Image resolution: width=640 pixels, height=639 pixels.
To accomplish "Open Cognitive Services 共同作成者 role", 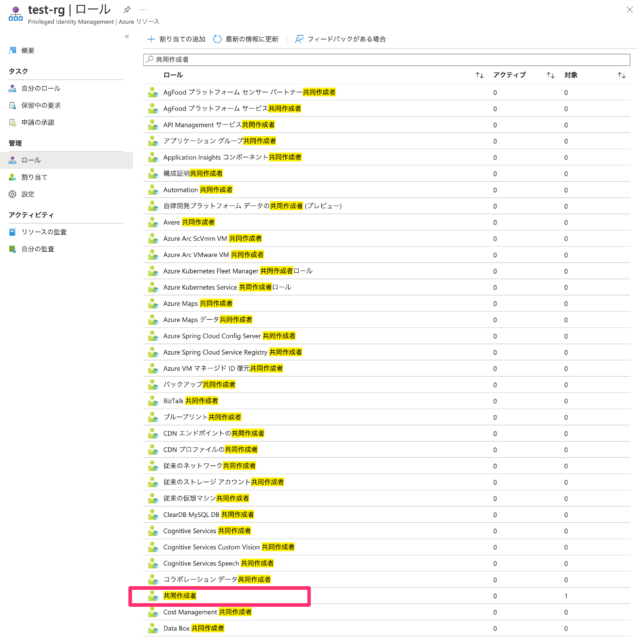I will tap(207, 531).
